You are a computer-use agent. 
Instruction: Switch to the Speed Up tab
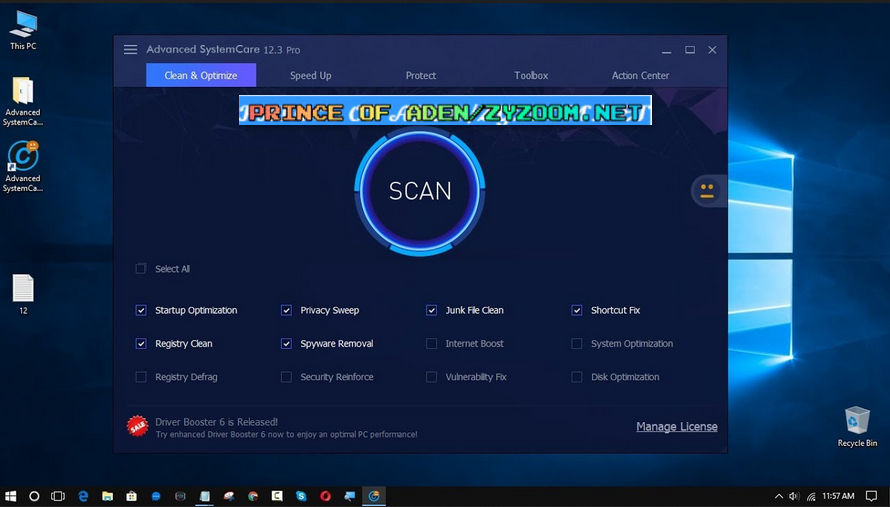(x=310, y=76)
